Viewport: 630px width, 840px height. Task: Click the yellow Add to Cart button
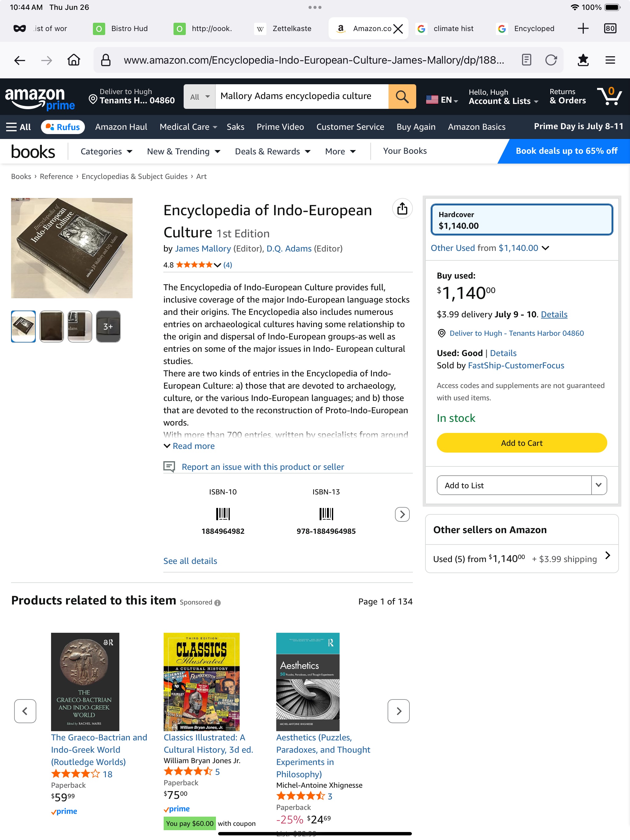(x=522, y=443)
